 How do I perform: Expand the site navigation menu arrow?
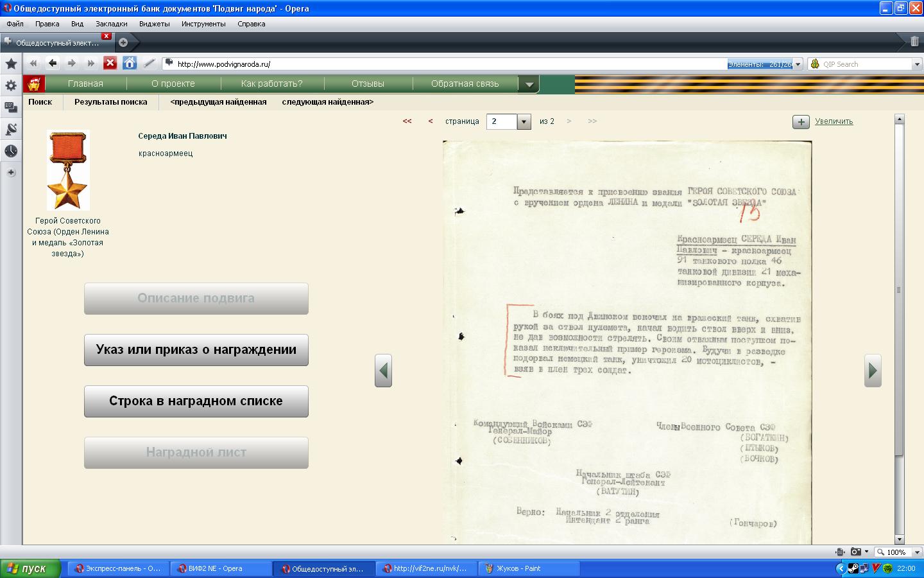529,84
